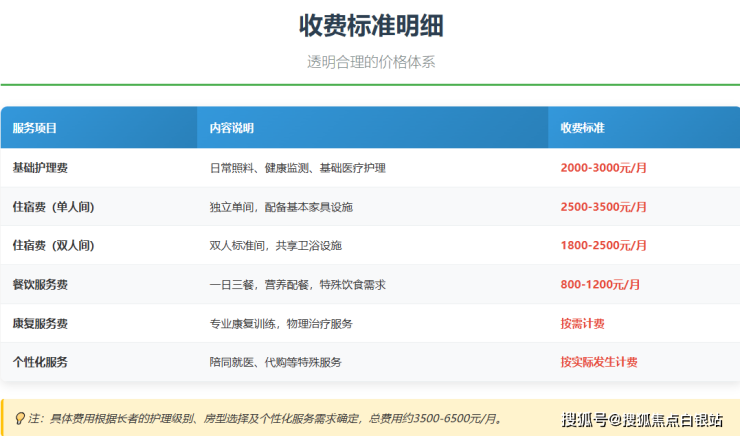Image resolution: width=740 pixels, height=436 pixels.
Task: Click the 1800-2500元/月 price
Action: 603,246
